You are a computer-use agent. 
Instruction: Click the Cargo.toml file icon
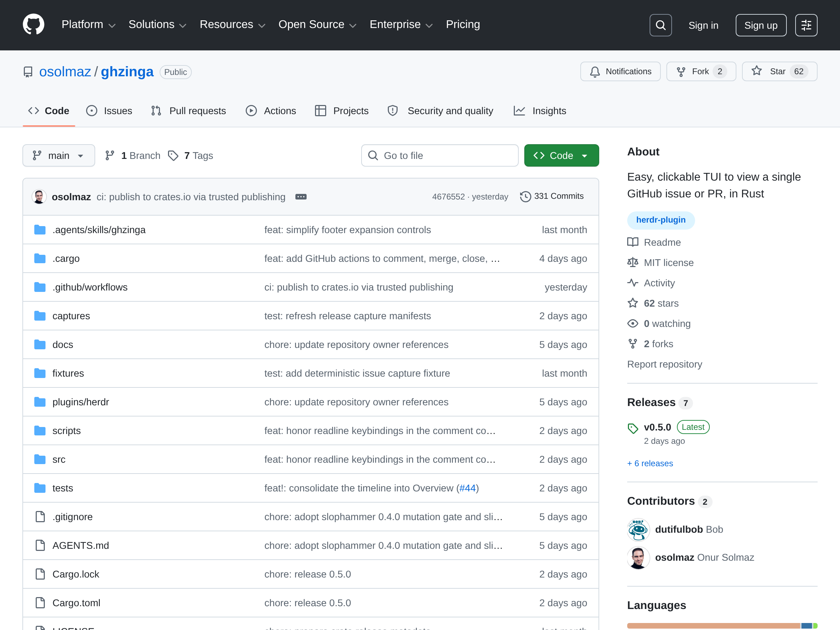tap(40, 603)
